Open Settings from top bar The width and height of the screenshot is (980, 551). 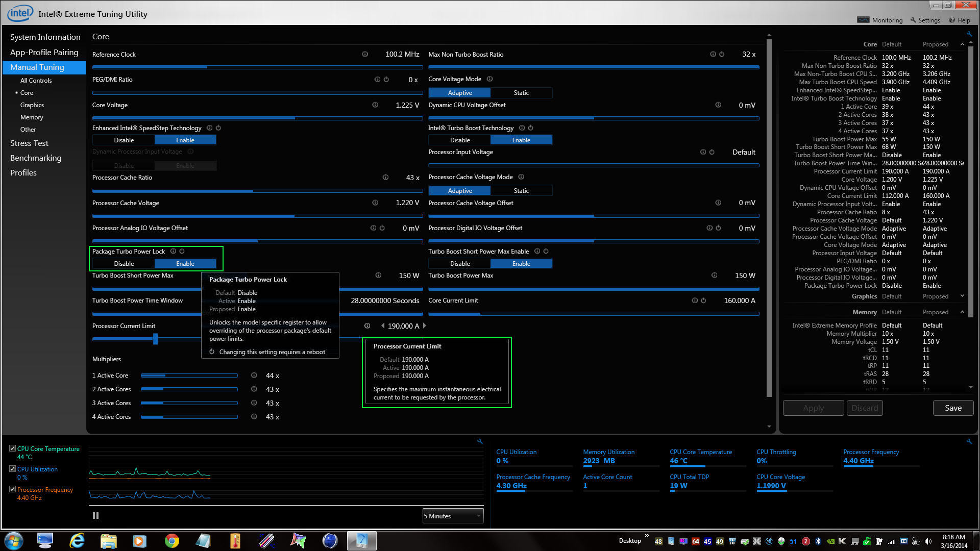925,20
